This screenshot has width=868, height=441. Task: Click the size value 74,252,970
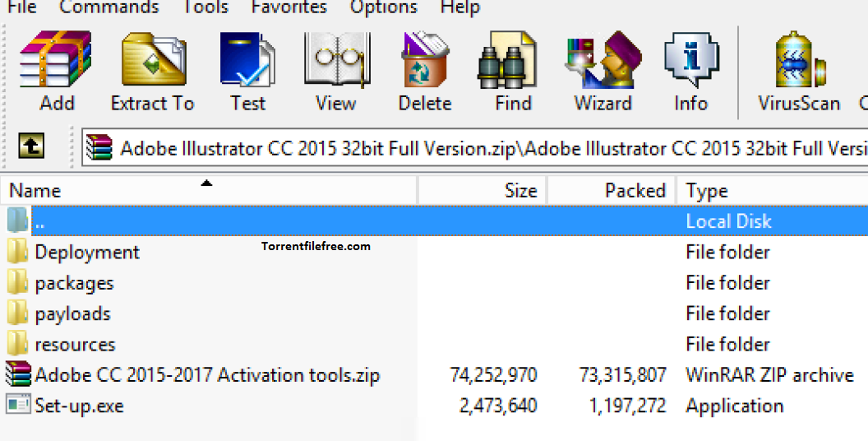(x=493, y=375)
